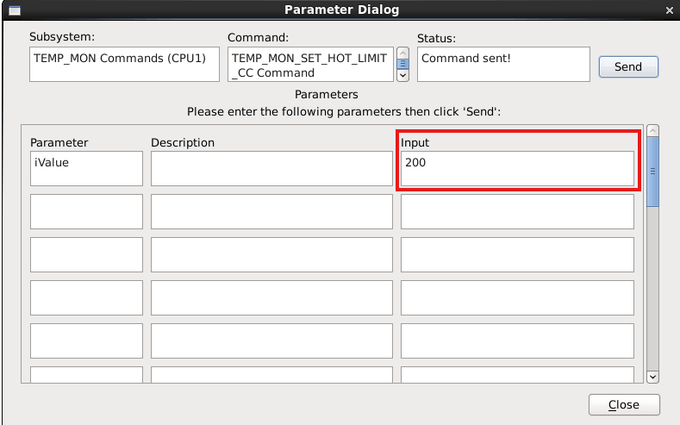Click the fifth row Input field
Image resolution: width=680 pixels, height=425 pixels.
pos(517,341)
